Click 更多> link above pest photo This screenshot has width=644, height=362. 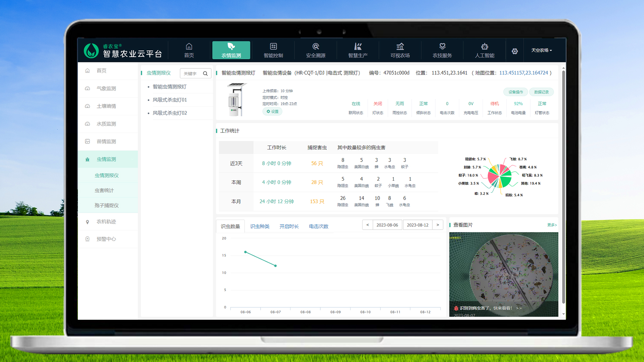coord(552,225)
